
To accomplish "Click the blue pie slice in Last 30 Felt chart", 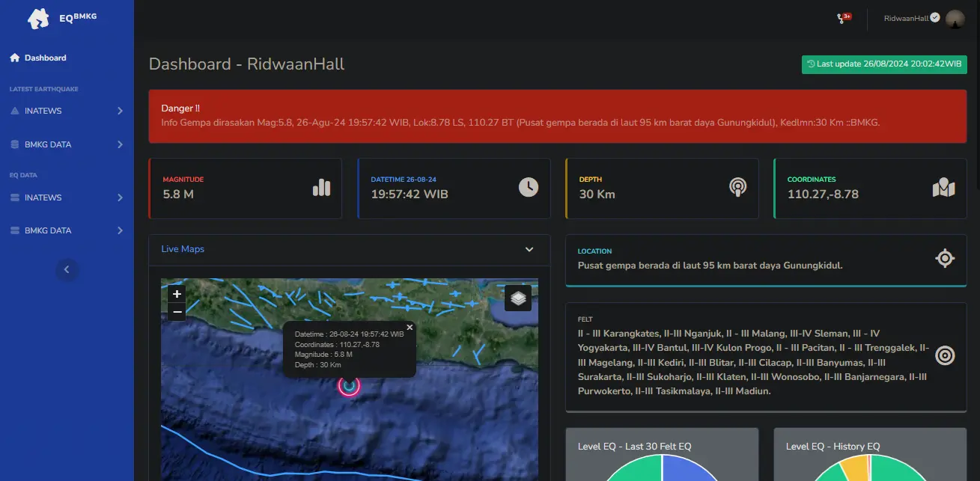I will 687,469.
